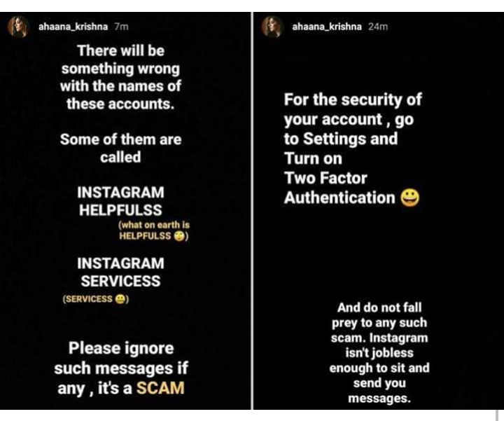Image resolution: width=504 pixels, height=421 pixels.
Task: Open profile picture on the right story
Action: pos(272,27)
